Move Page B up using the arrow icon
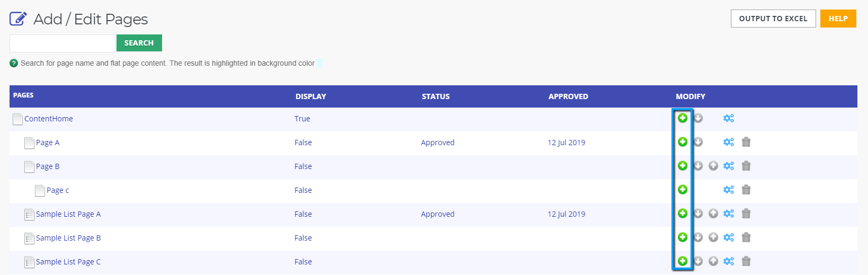 coord(713,166)
